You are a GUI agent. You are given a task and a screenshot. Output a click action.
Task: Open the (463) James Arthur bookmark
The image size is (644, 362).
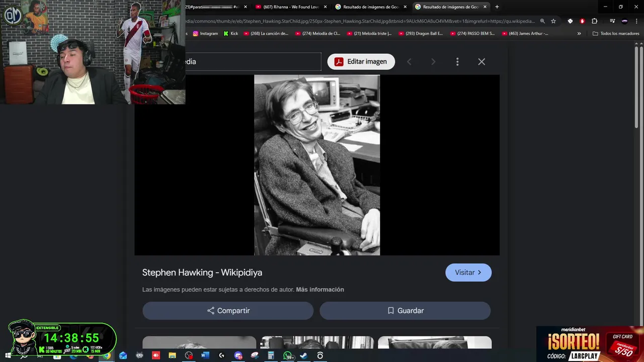tap(525, 34)
